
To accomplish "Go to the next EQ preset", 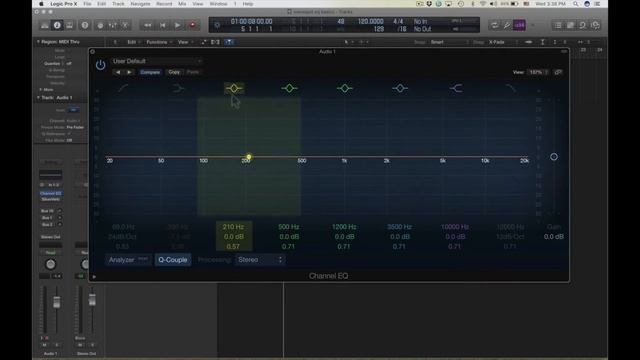I will pos(129,72).
